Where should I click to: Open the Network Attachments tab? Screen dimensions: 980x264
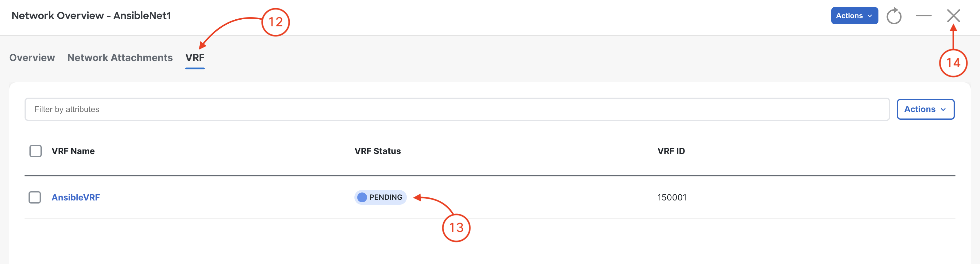point(120,57)
